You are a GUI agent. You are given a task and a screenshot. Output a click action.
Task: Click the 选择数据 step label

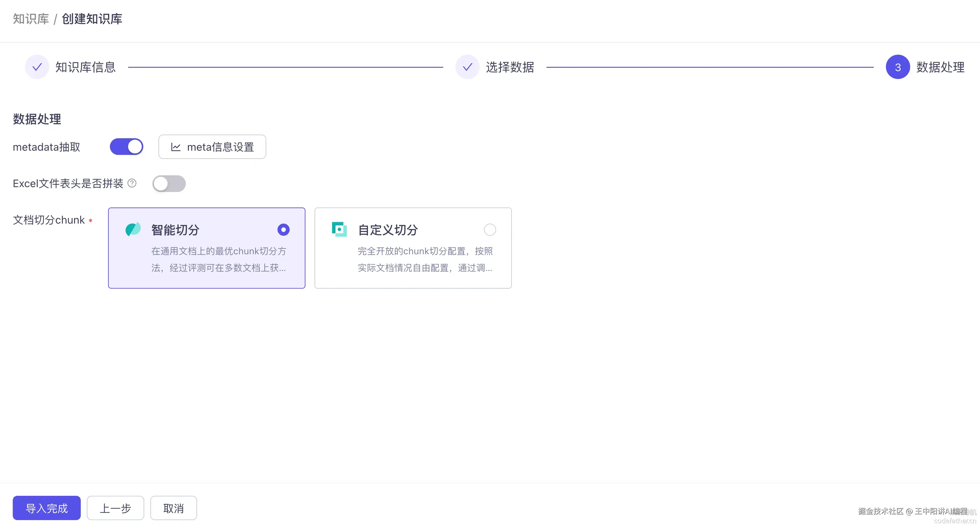[510, 67]
